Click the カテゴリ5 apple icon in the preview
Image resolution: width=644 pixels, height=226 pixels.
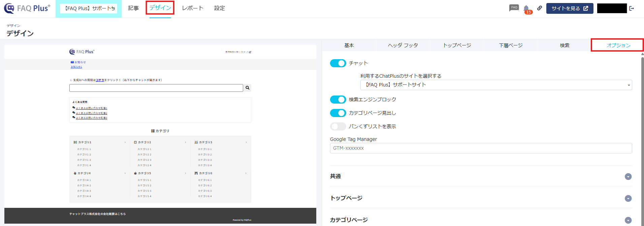[x=135, y=173]
